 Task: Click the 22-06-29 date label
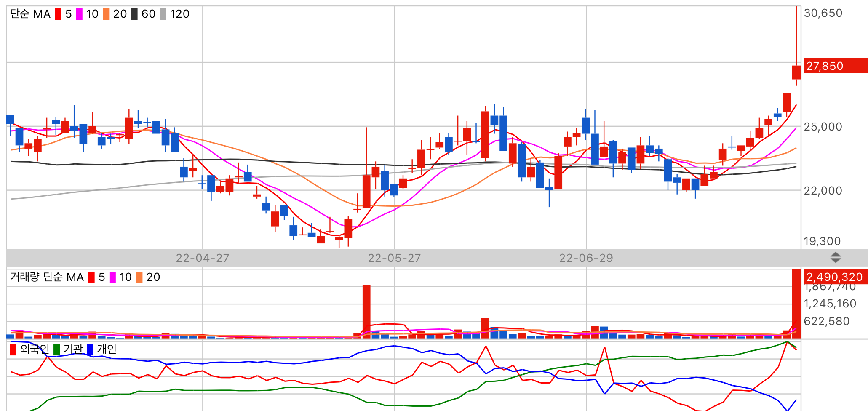(586, 258)
